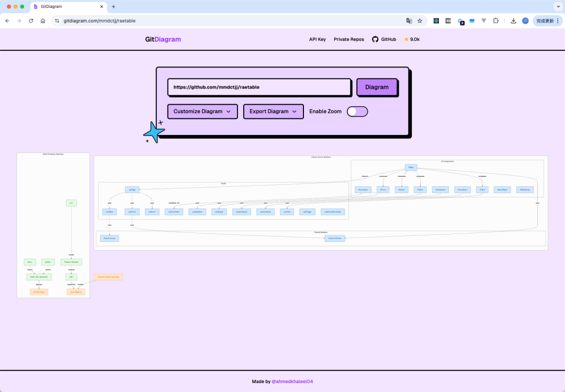
Task: Click the Shared Enums node
Action: [x=109, y=238]
